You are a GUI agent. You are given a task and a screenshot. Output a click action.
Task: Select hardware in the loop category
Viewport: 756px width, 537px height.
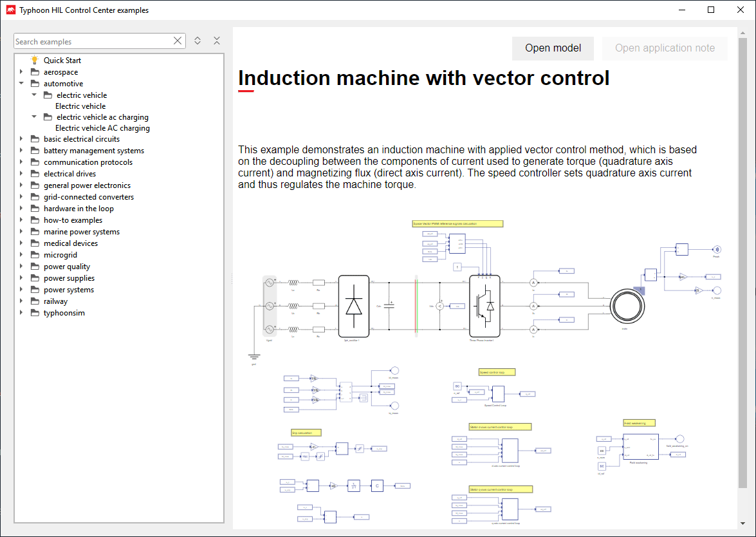pos(78,209)
